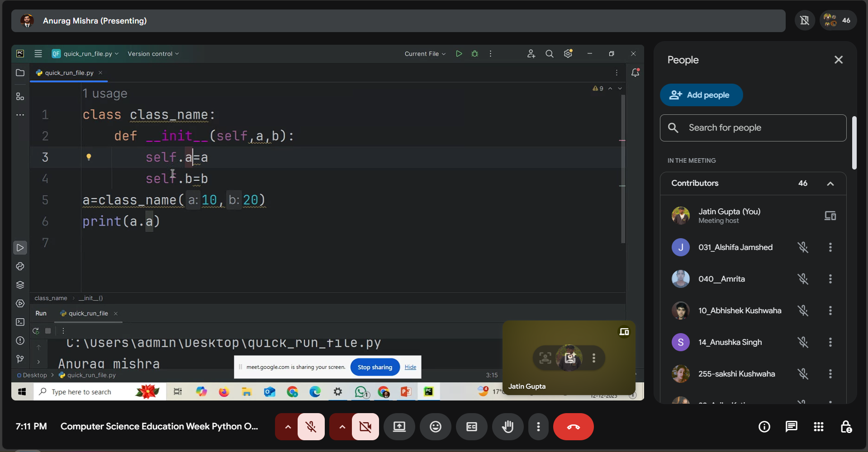Unmute the microphone

pyautogui.click(x=311, y=427)
